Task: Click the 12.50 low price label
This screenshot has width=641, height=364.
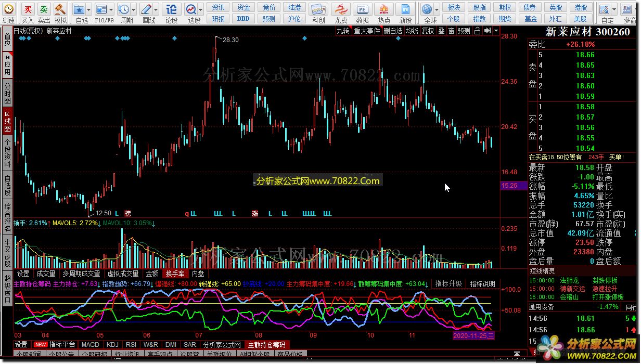Action: pos(104,213)
